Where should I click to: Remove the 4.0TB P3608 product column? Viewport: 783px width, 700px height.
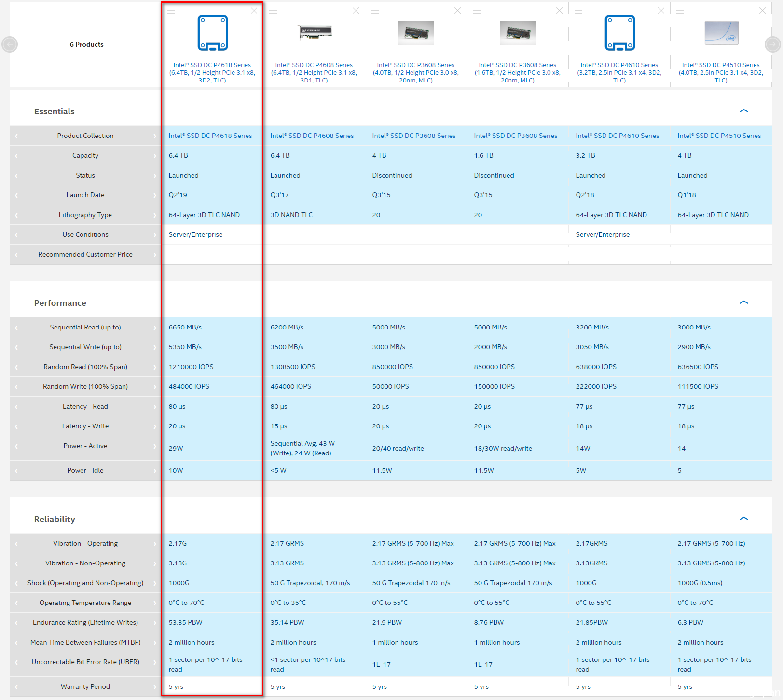(457, 11)
